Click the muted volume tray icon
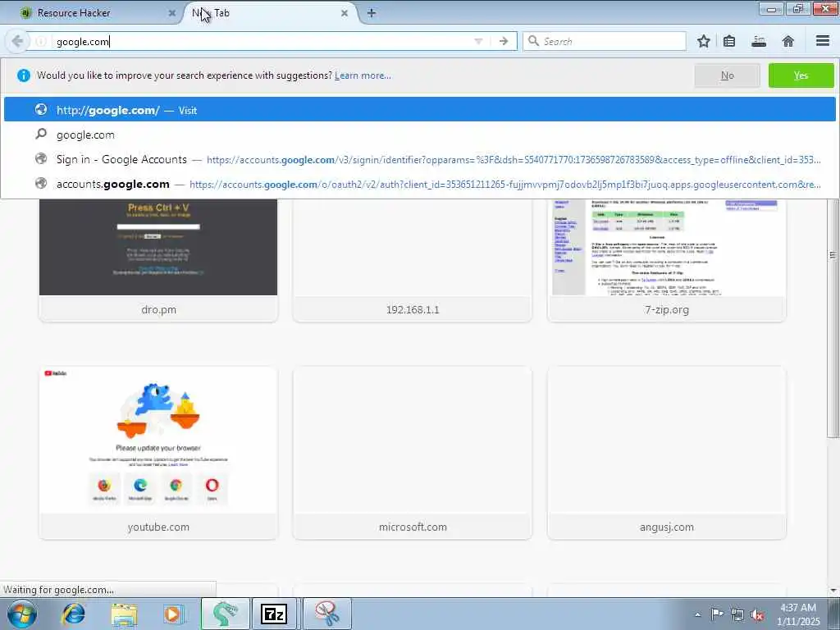Screen dimensions: 840x630 coord(757,614)
